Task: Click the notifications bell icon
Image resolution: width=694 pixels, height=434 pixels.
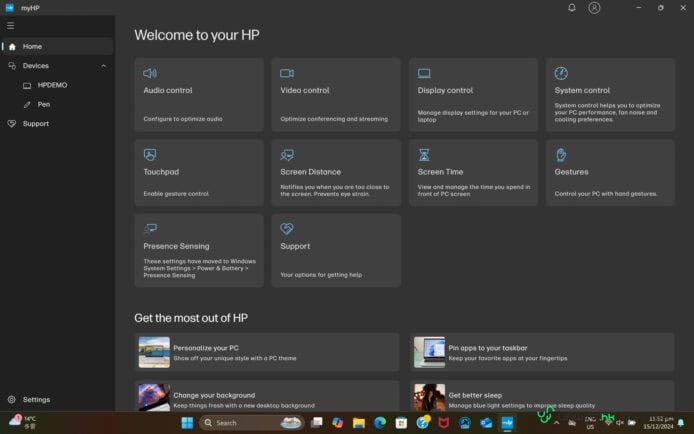Action: click(x=572, y=8)
